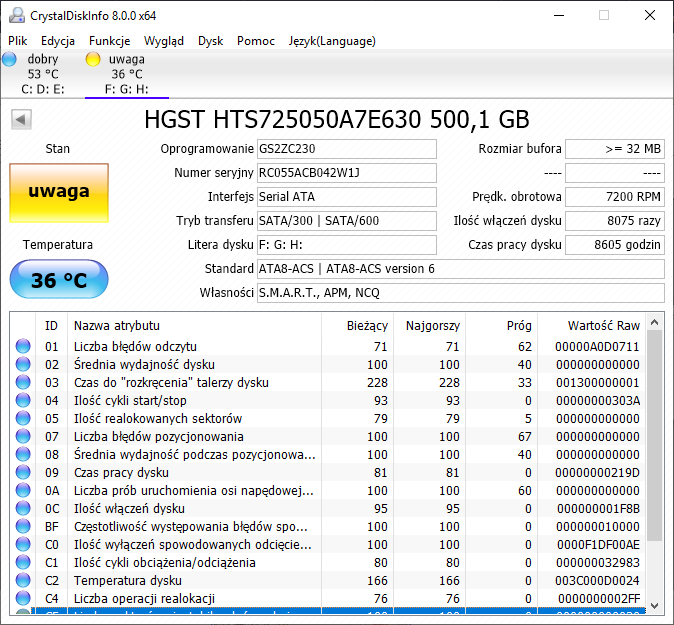
Task: Open the Dysk menu
Action: 210,41
